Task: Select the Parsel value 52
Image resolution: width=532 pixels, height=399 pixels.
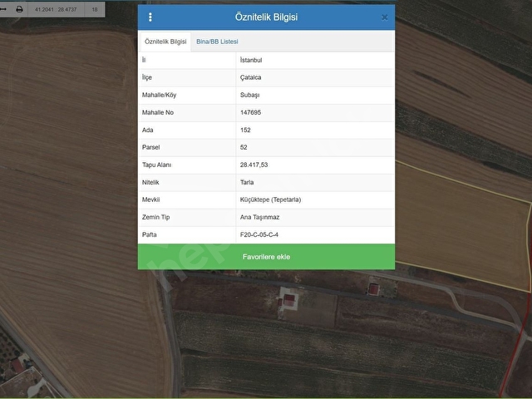Action: (244, 147)
